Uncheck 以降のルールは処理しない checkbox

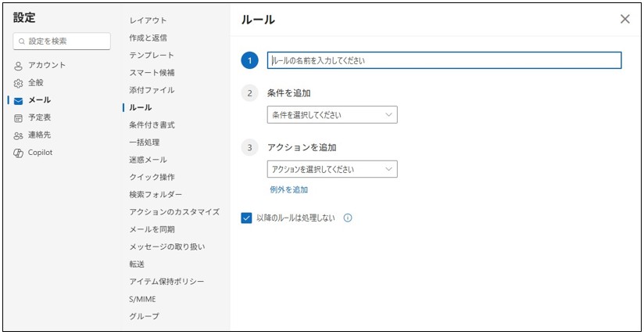(247, 218)
